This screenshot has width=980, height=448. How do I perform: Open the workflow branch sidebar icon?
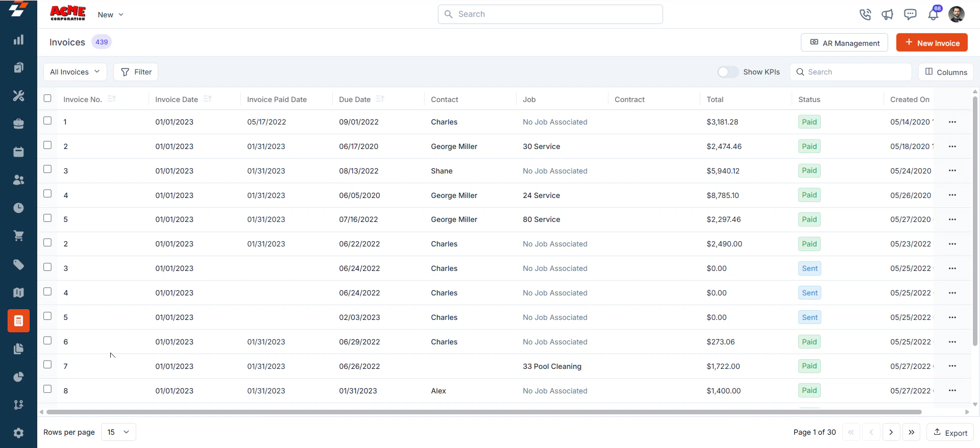point(18,405)
